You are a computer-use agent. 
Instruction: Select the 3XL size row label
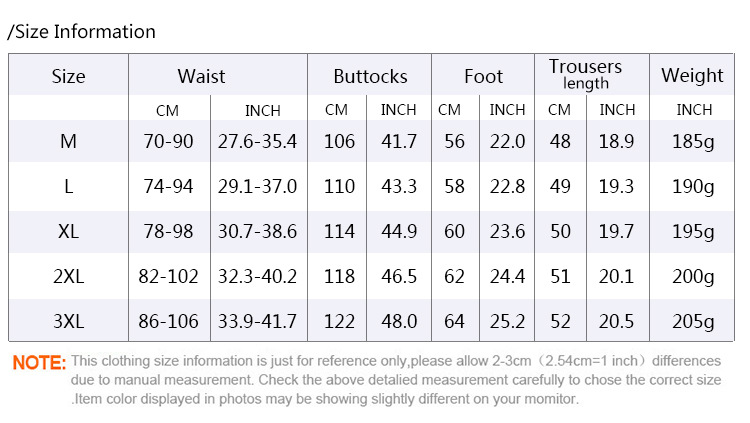click(68, 321)
